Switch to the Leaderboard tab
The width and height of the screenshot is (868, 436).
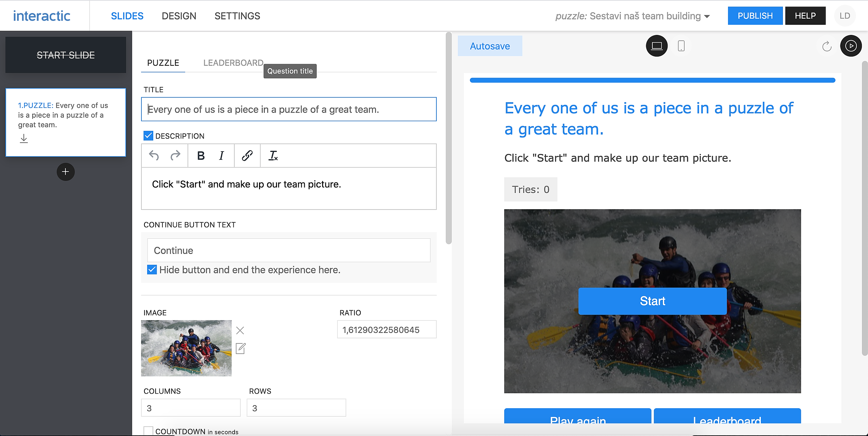(x=233, y=63)
